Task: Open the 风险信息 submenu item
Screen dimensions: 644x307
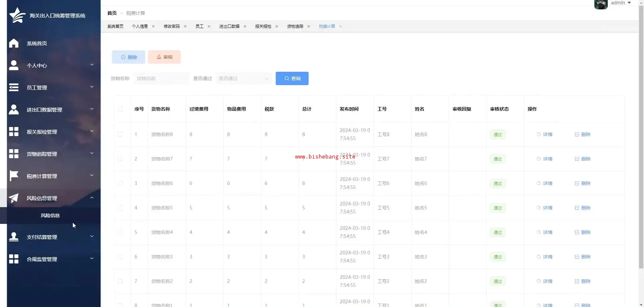Action: tap(50, 216)
